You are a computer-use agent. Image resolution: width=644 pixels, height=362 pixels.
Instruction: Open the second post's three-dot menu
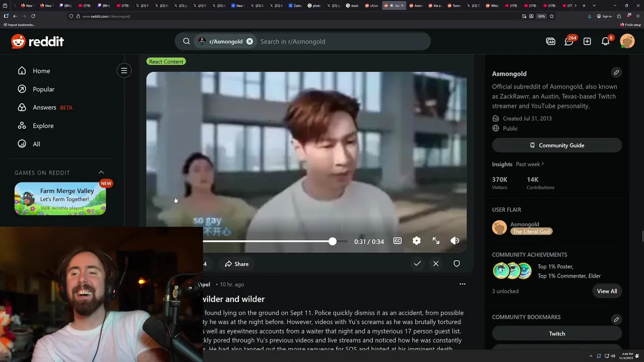click(x=462, y=284)
